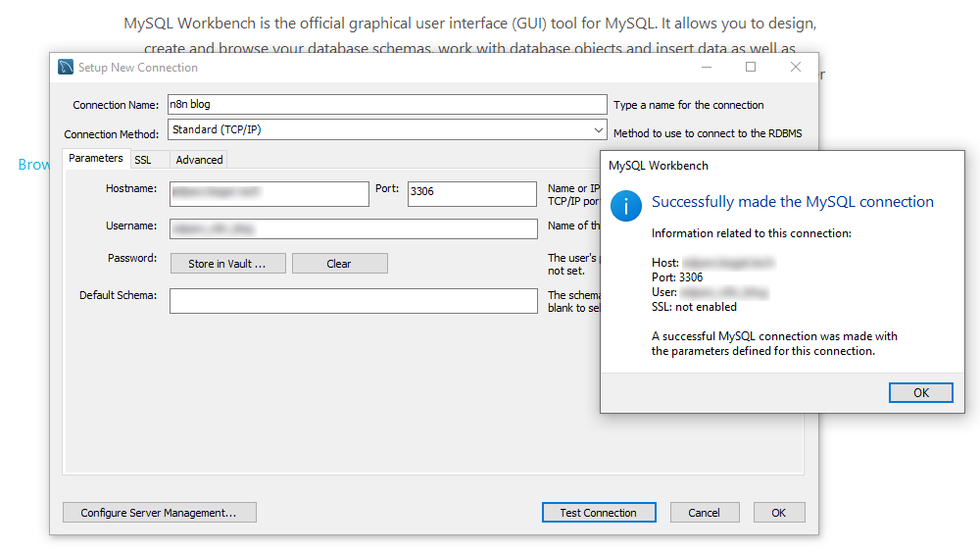
Task: Open the SSL tab
Action: coord(143,160)
